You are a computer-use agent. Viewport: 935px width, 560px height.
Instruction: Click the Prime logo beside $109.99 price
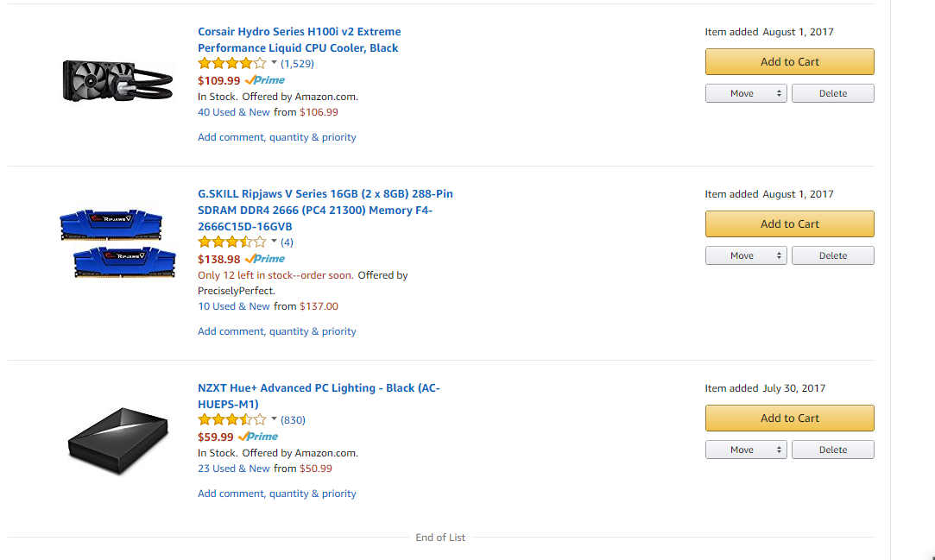pos(265,80)
